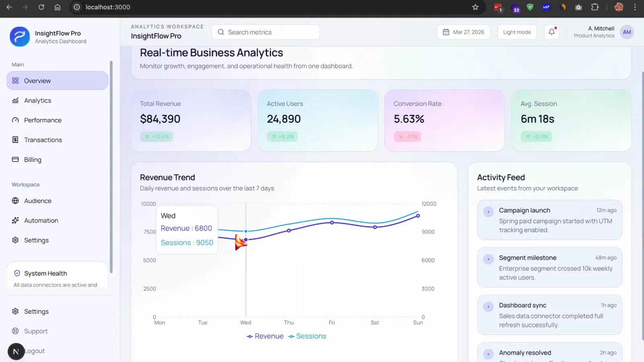
Task: Click the +0.9% session badge
Action: [536, 137]
